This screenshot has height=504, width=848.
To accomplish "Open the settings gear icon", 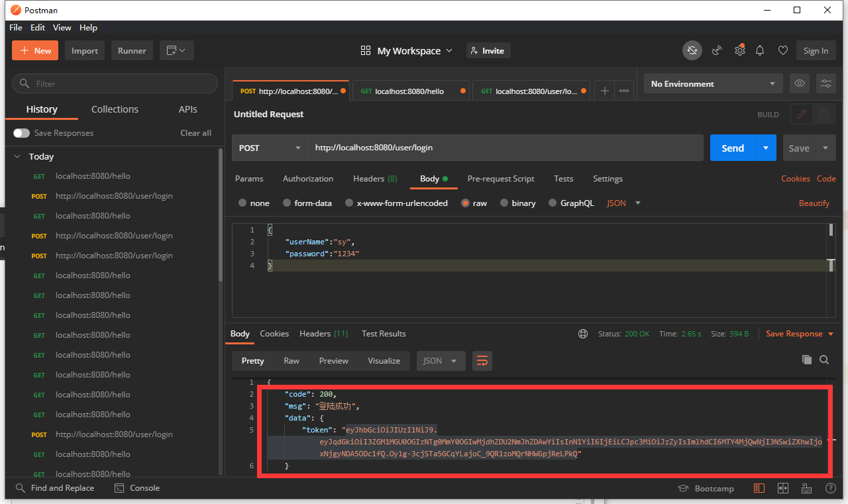I will pos(739,50).
